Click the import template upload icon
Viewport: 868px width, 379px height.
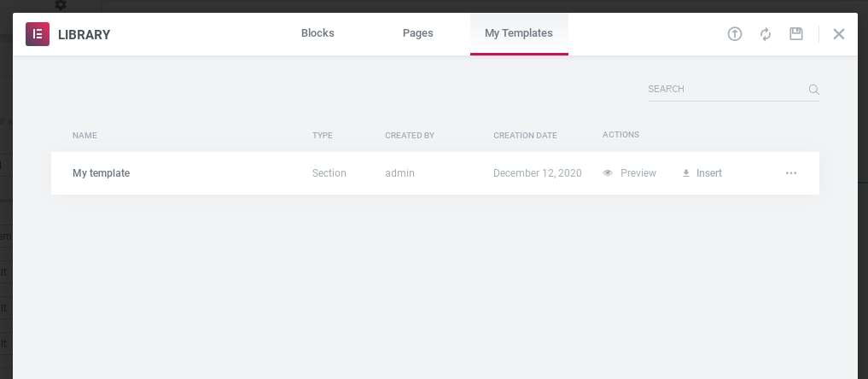click(x=735, y=34)
